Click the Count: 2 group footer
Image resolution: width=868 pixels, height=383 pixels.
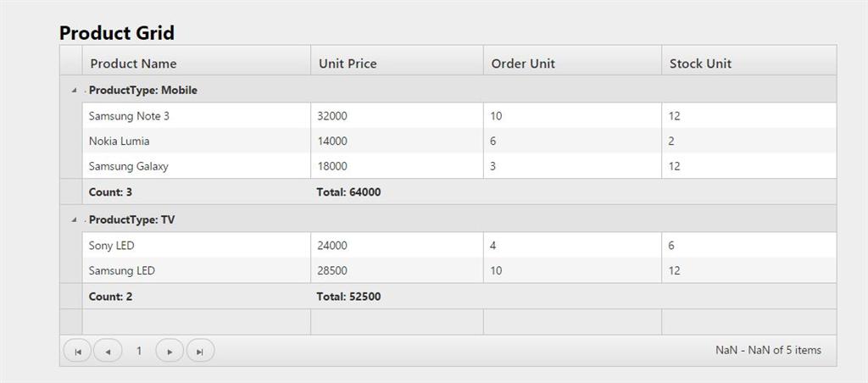coord(110,297)
